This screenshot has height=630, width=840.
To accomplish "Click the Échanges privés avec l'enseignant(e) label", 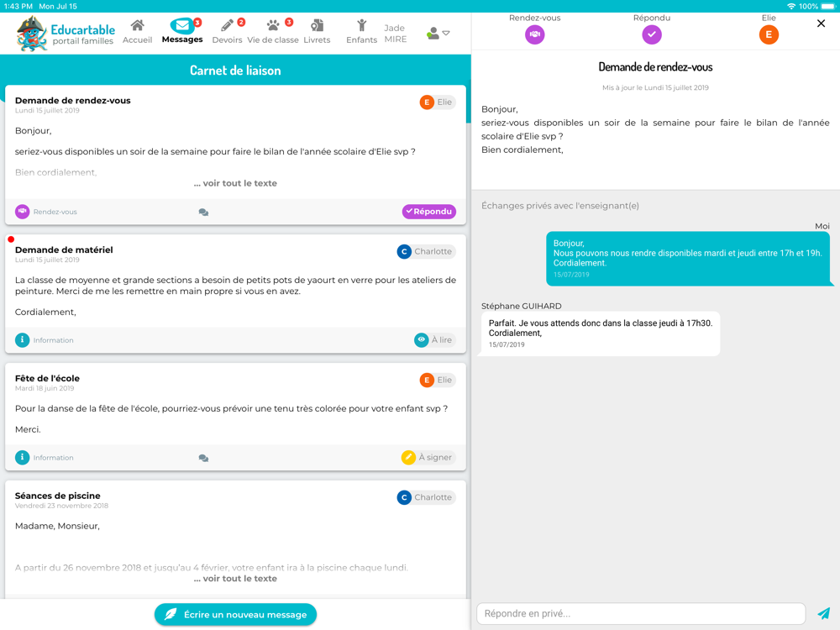I will point(559,206).
